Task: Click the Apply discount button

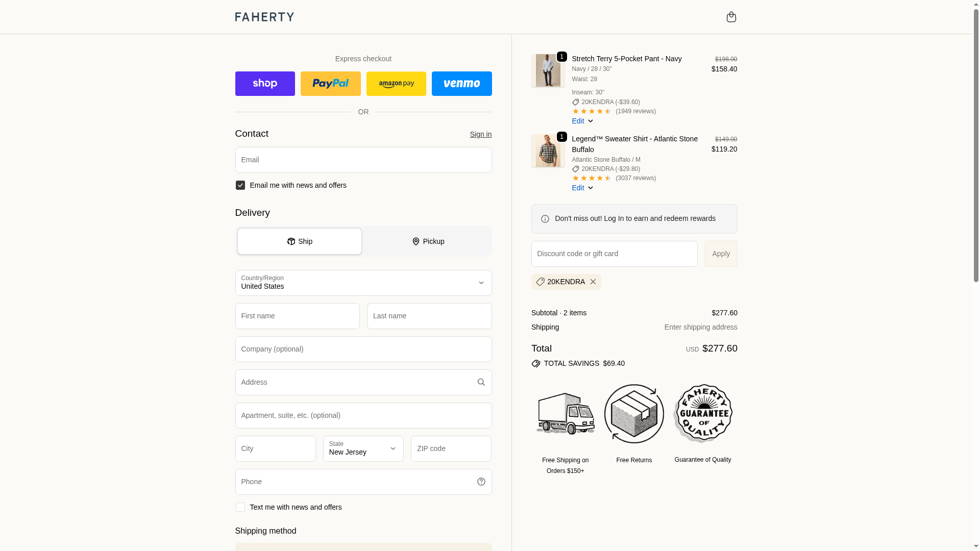Action: (721, 254)
